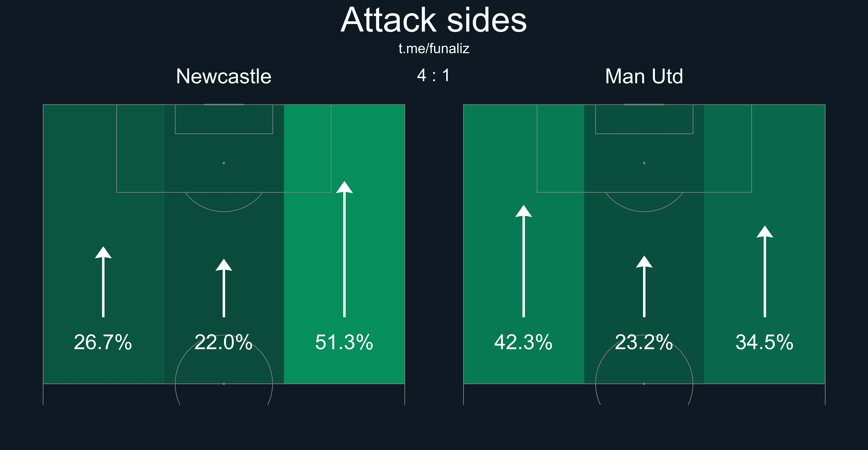Click Man Utd's central attack arrow
This screenshot has height=450, width=868.
tap(644, 286)
